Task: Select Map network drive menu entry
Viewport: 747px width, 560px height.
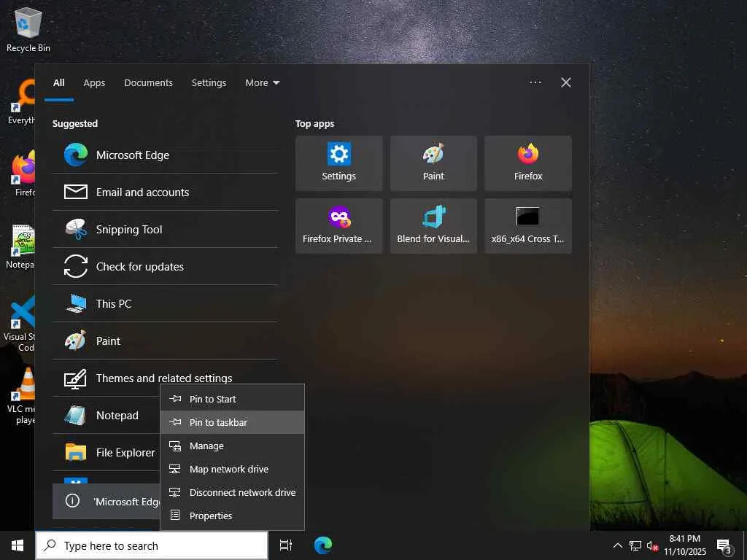Action: [x=232, y=469]
